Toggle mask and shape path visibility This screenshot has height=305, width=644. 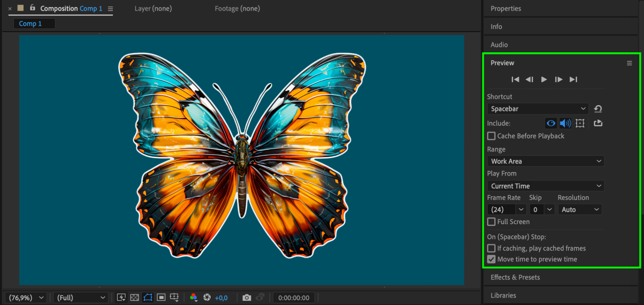point(148,298)
